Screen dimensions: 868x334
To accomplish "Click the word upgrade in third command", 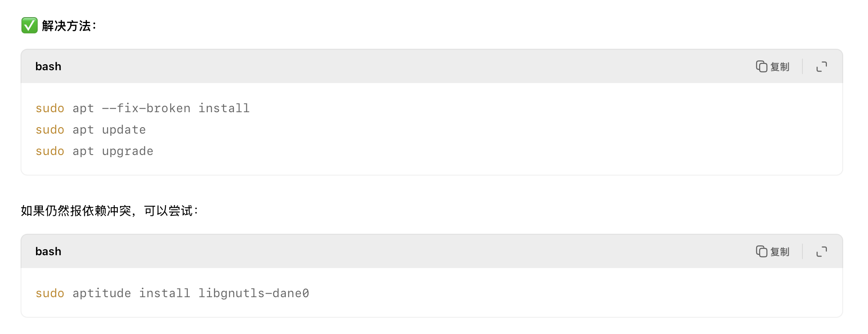I will coord(128,152).
